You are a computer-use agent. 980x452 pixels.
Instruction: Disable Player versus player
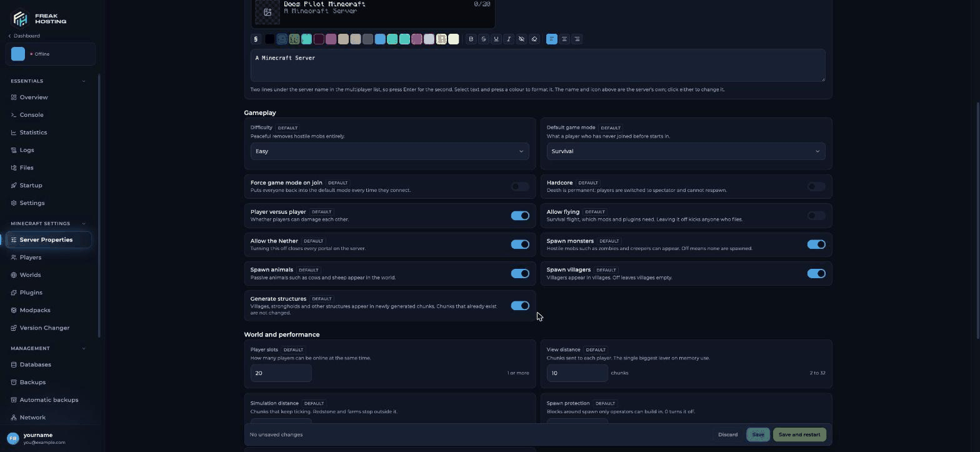520,216
